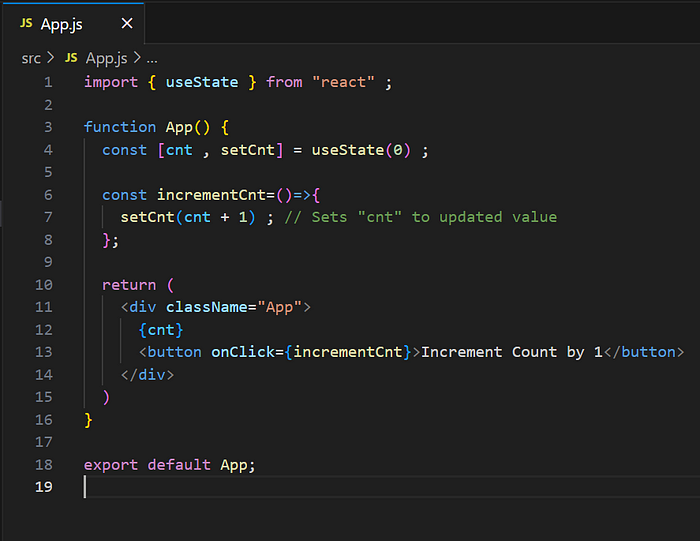Click 'useState(0)' call on line 4
The height and width of the screenshot is (541, 700).
point(361,150)
